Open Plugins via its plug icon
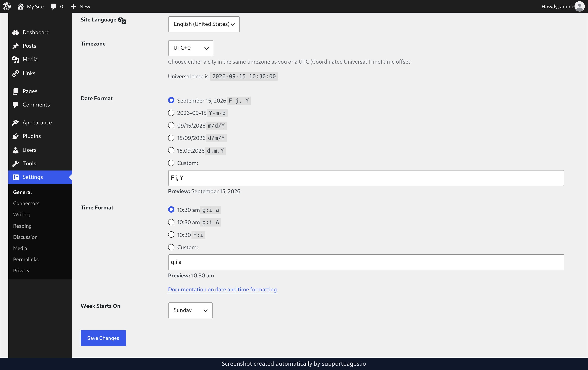Image resolution: width=588 pixels, height=370 pixels. (16, 136)
